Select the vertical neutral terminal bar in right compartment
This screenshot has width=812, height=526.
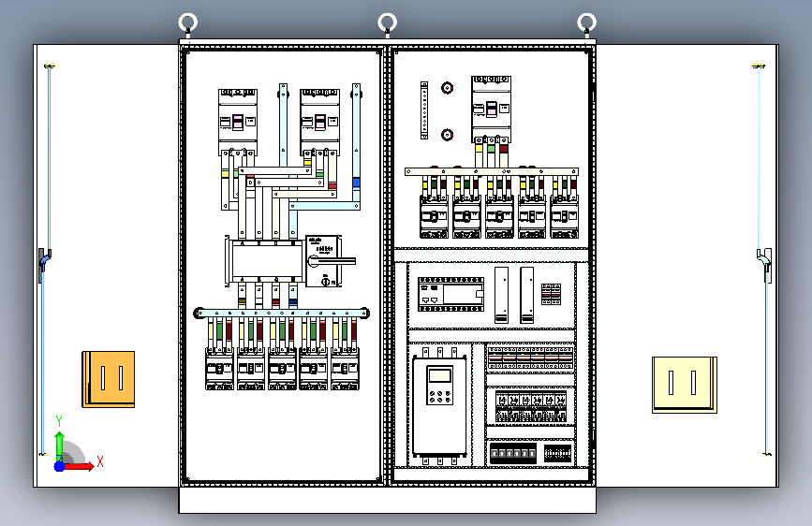424,110
